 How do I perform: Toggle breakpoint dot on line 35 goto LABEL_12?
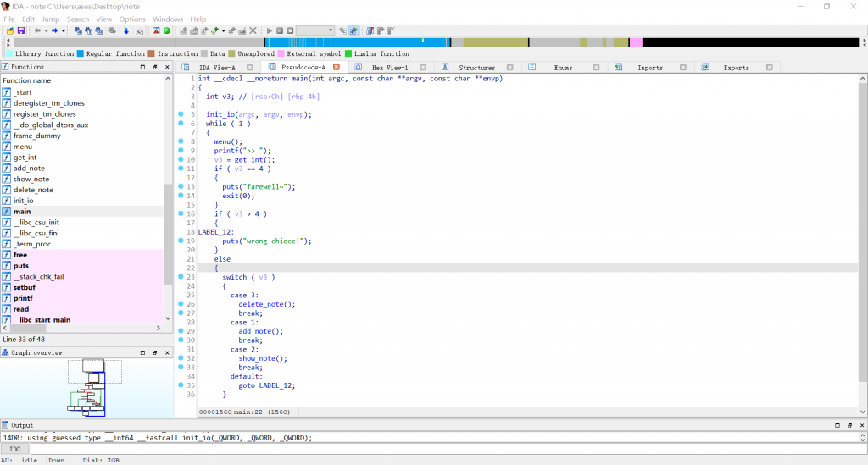pos(181,385)
